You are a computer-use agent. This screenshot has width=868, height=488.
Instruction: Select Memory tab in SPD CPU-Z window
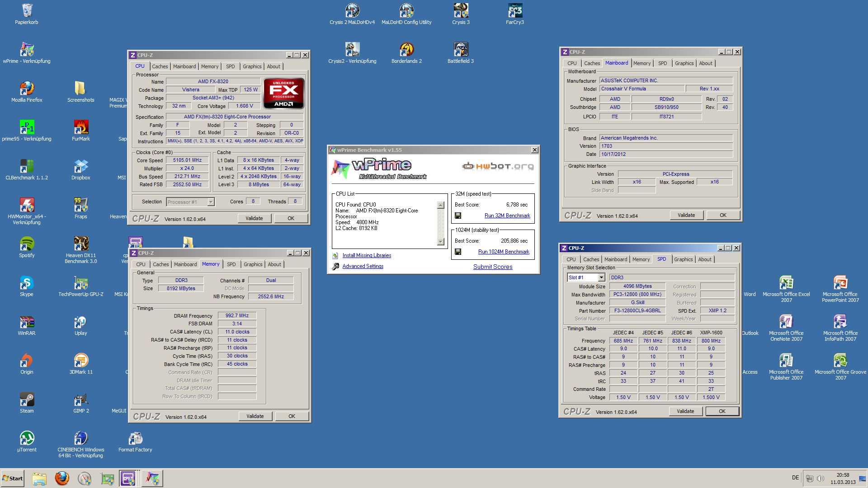641,259
